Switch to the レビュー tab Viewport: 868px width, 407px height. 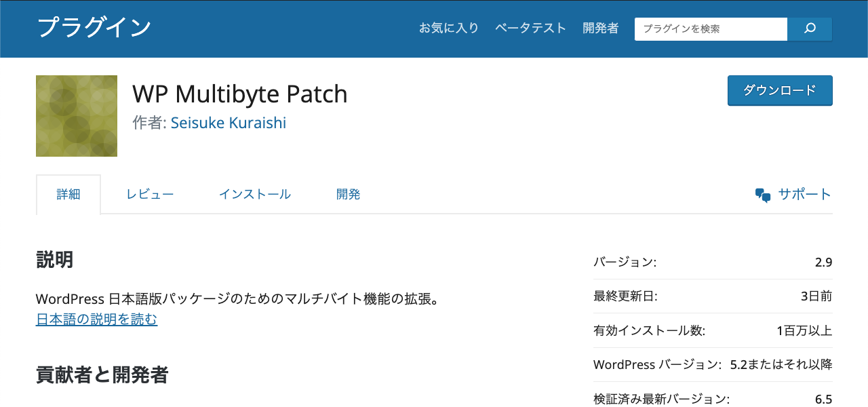coord(150,195)
